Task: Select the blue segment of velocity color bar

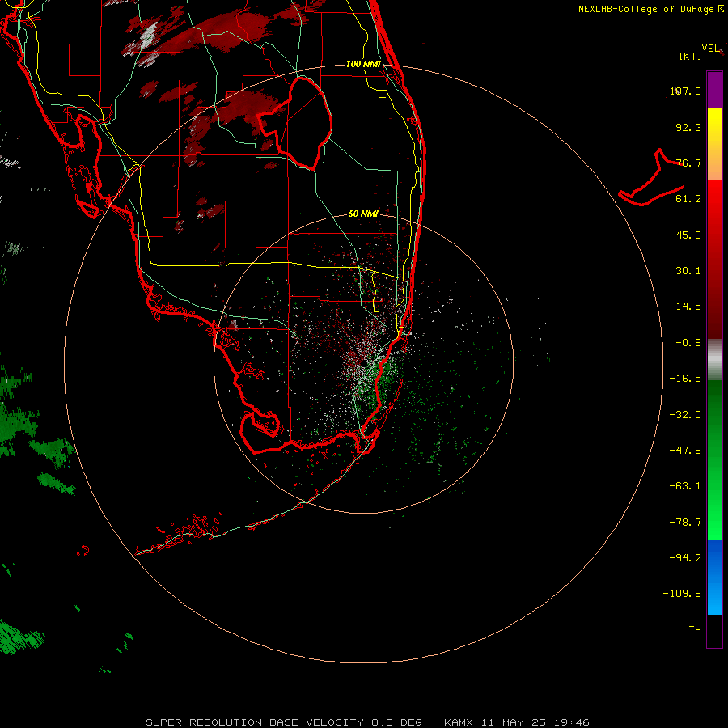Action: pos(714,577)
